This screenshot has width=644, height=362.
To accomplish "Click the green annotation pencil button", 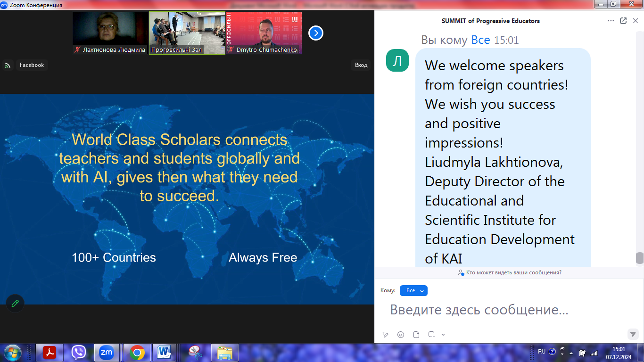I will 15,303.
